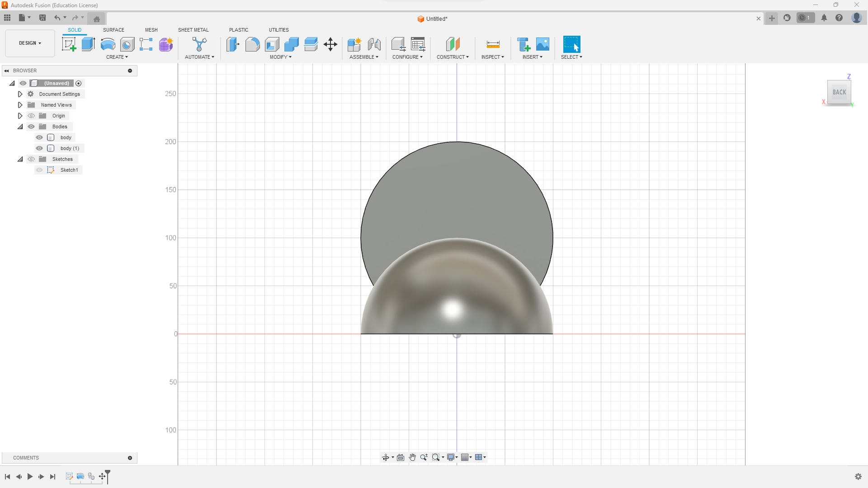Select the Measure tool

[493, 44]
